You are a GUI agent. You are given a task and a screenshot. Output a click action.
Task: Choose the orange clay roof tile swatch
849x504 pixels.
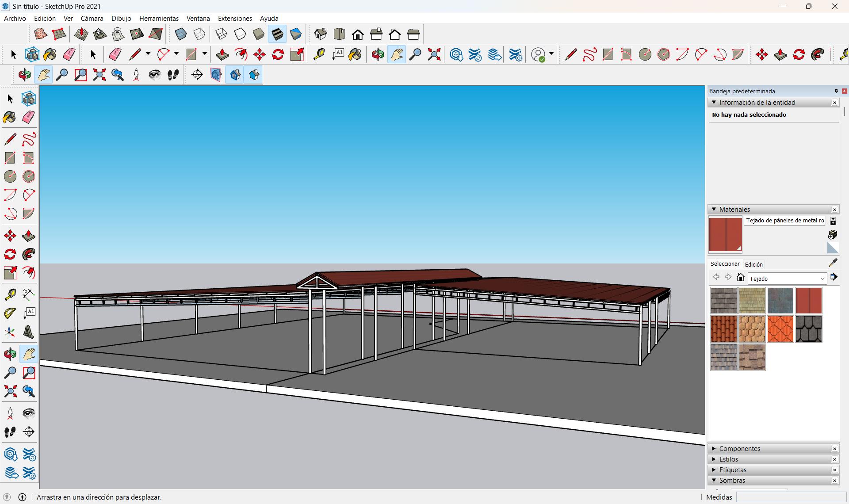723,328
